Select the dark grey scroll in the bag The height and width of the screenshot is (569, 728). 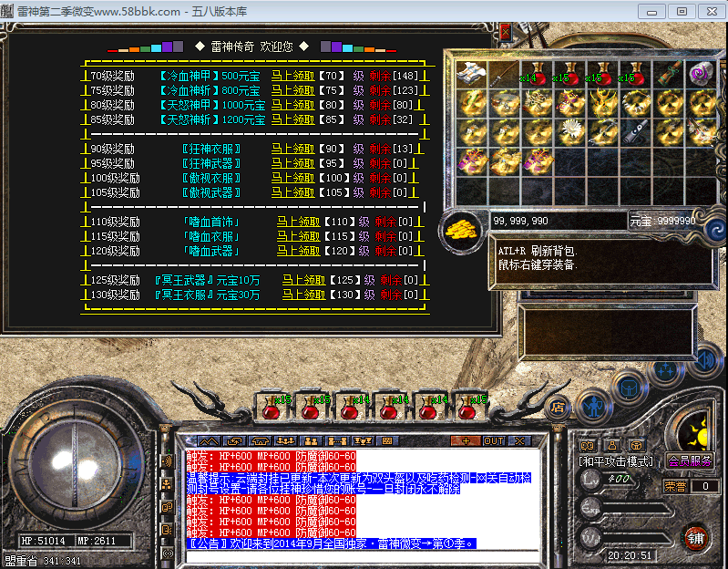(x=635, y=132)
